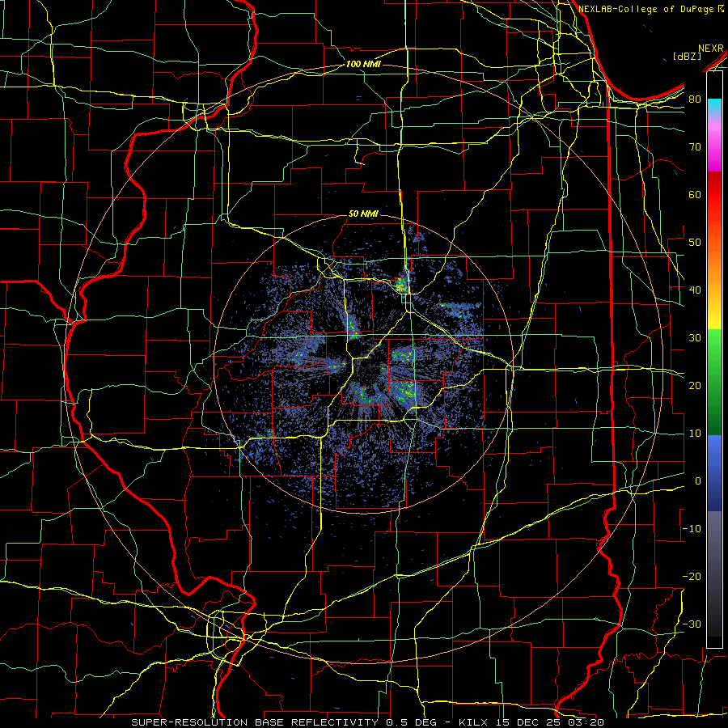The width and height of the screenshot is (728, 728).
Task: Click the "50 NMI" range ring label
Action: click(363, 214)
